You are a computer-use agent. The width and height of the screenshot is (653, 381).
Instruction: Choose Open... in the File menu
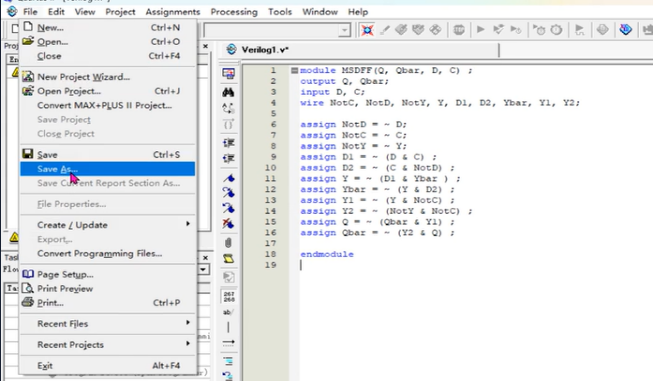tap(108, 42)
